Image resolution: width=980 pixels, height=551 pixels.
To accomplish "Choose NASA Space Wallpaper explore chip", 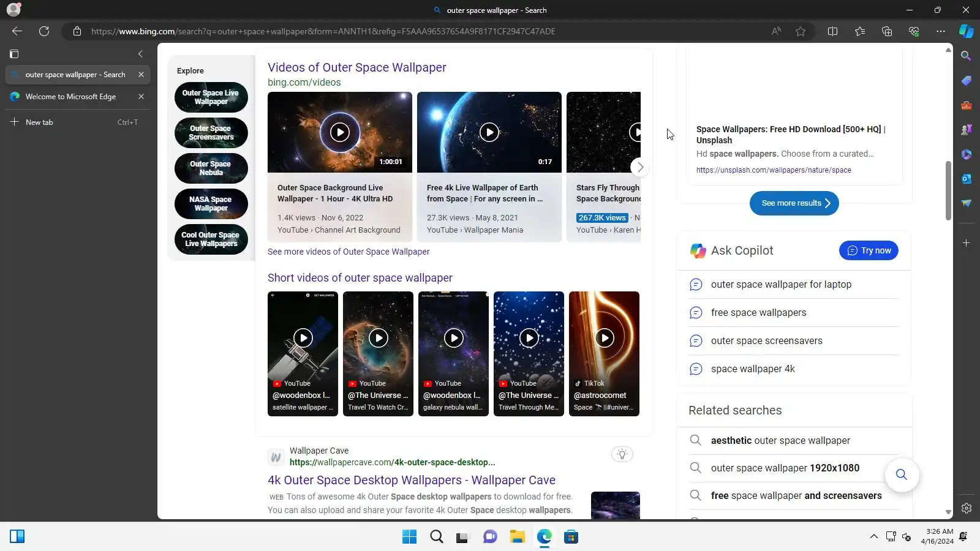I will 211,204.
